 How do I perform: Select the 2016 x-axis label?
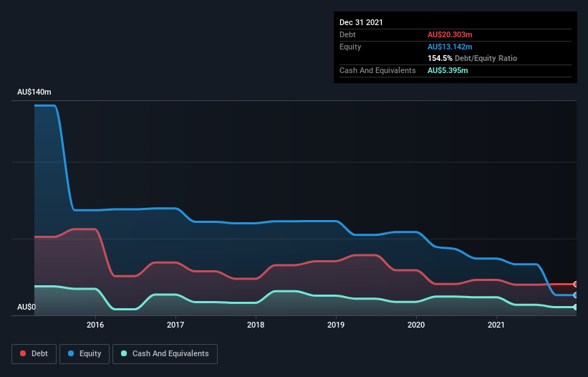[x=95, y=325]
